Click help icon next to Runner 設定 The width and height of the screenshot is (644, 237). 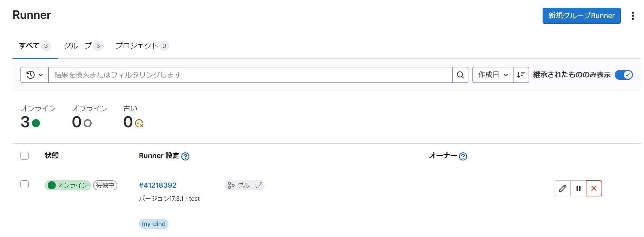point(185,156)
